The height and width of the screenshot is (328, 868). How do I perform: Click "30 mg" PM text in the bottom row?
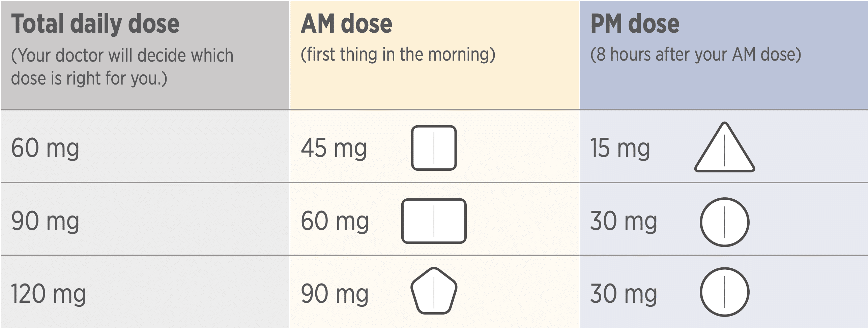point(624,294)
